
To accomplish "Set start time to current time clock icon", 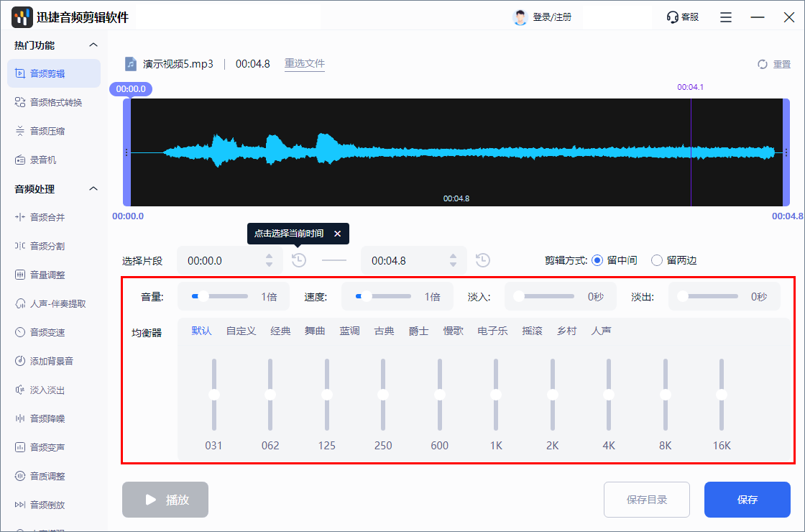I will (x=299, y=260).
